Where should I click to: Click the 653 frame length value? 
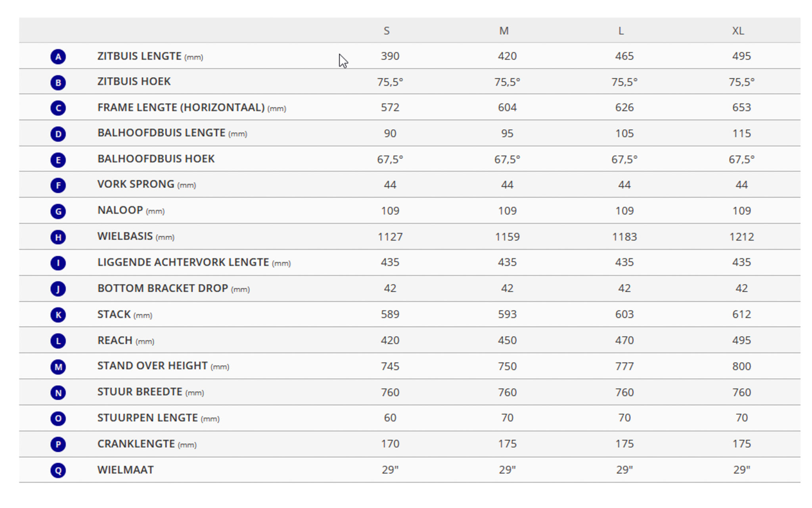point(741,108)
